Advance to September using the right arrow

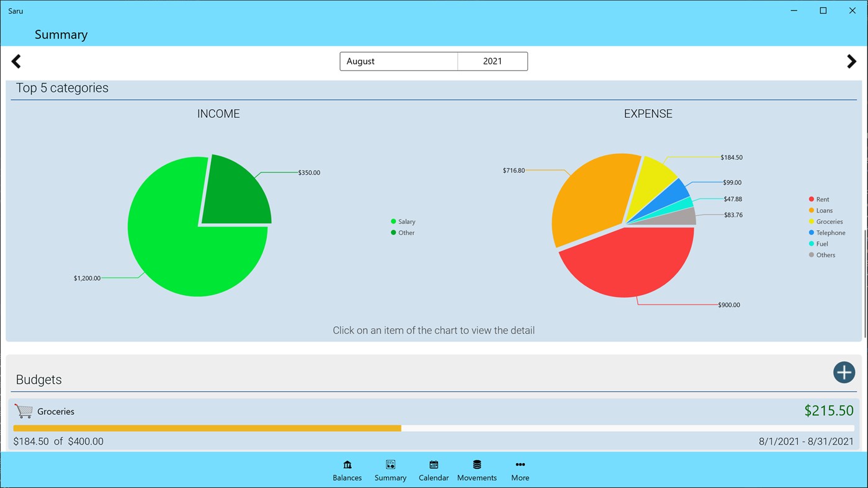852,61
